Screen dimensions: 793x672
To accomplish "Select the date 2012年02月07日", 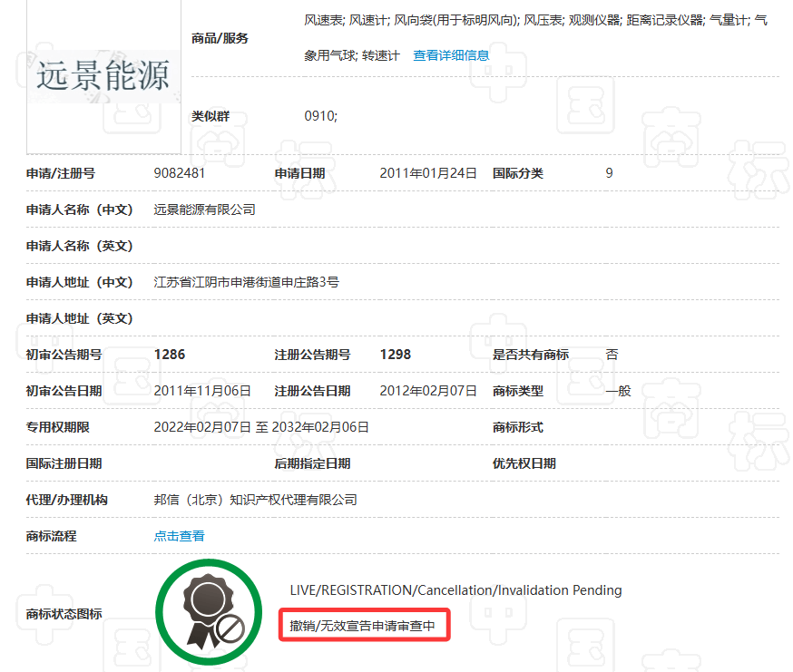I will [x=428, y=391].
